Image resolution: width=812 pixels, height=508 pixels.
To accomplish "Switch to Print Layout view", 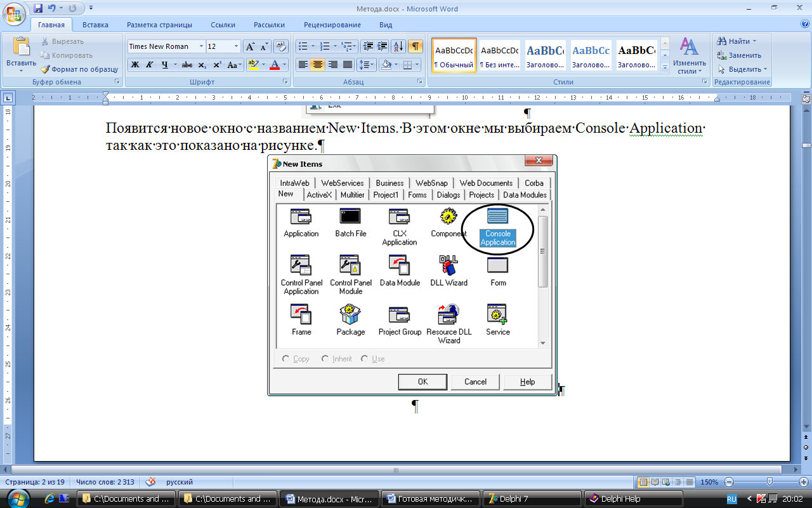I will point(643,482).
